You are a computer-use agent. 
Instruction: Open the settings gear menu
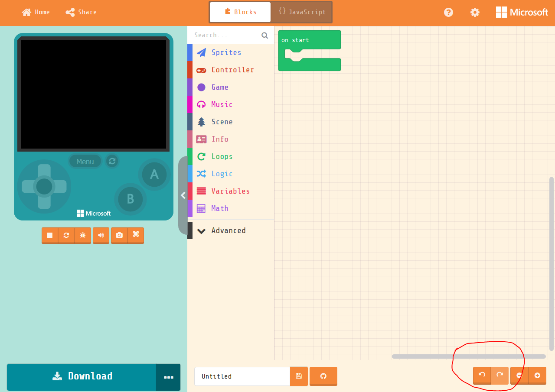(x=475, y=12)
